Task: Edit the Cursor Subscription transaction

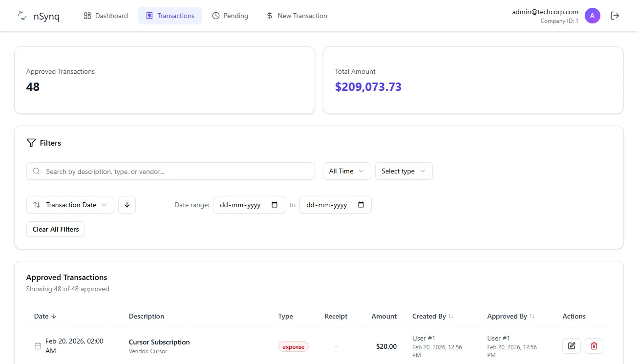Action: tap(571, 346)
